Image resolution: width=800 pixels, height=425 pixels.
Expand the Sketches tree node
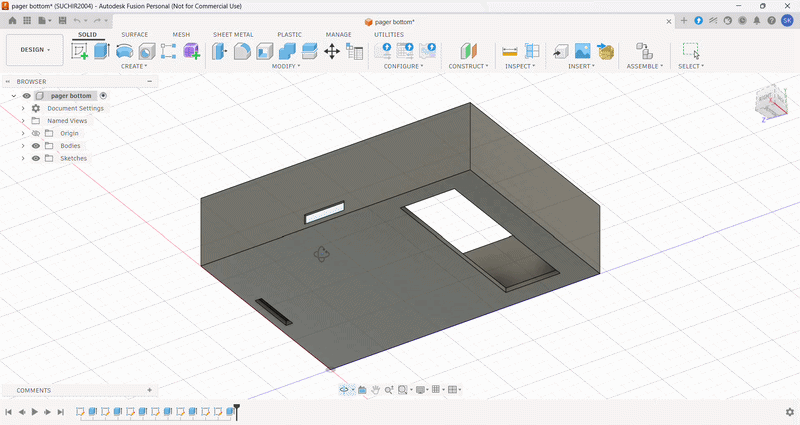click(23, 158)
